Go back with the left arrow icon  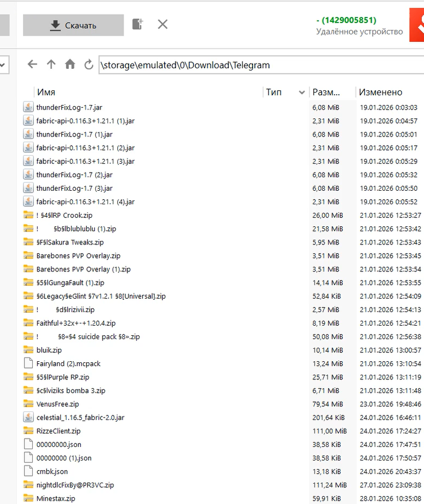point(32,64)
